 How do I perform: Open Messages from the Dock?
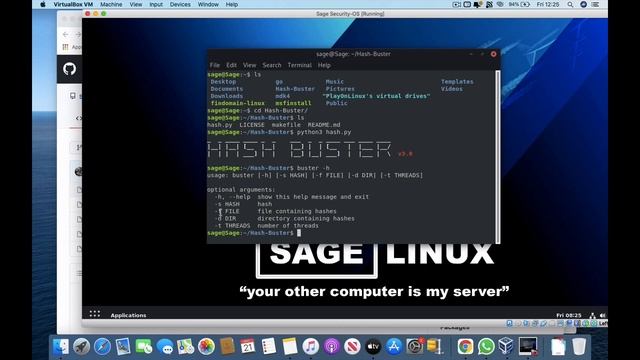[165, 347]
